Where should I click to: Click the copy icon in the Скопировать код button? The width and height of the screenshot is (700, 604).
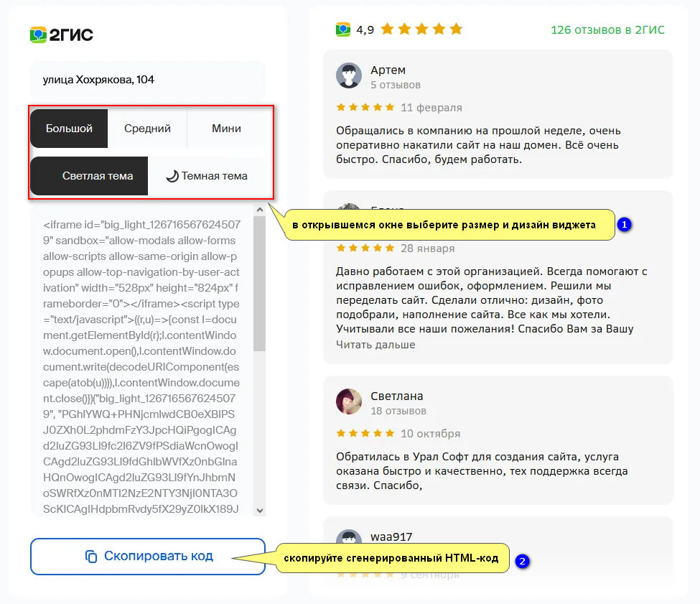91,556
